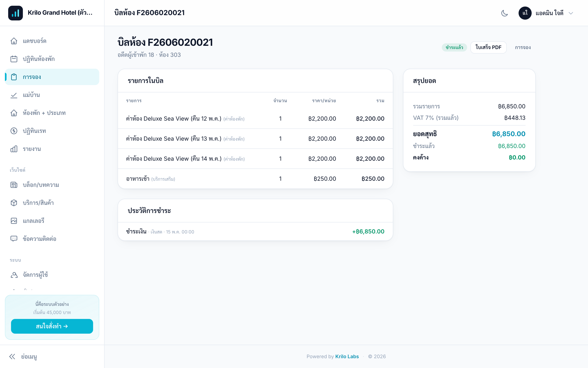This screenshot has width=588, height=368.
Task: Click the สรุปยอด card heading
Action: [424, 81]
